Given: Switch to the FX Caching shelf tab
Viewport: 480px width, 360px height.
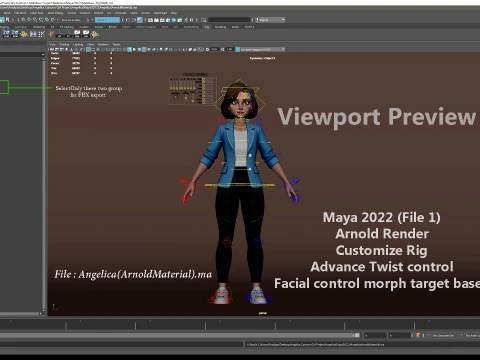Looking at the screenshot, I should click(67, 27).
